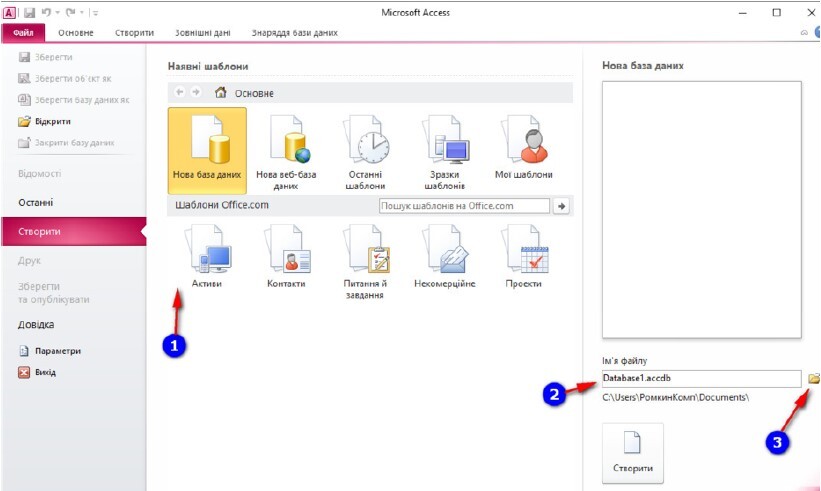Open the Проекти template category

coord(524,256)
